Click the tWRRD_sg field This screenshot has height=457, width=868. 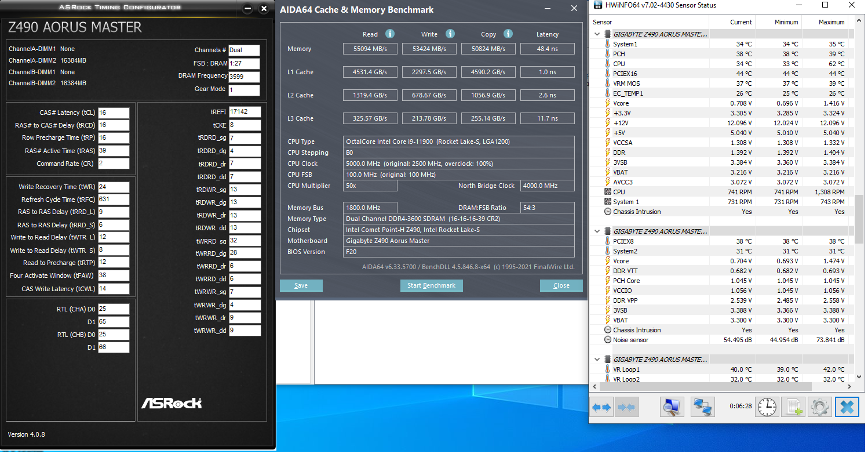245,240
